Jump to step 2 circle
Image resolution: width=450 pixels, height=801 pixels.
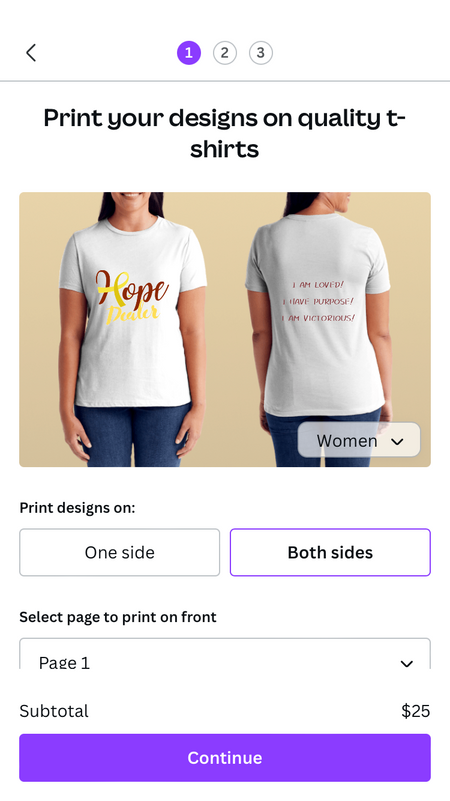coord(225,53)
